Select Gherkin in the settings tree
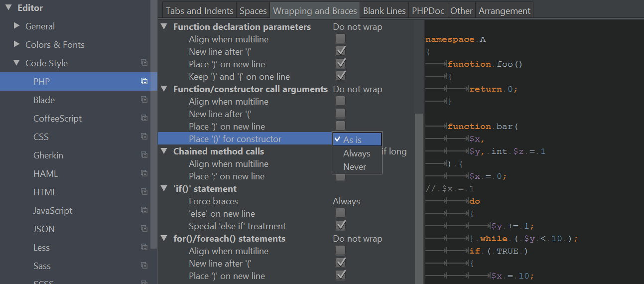644x284 pixels. 48,155
